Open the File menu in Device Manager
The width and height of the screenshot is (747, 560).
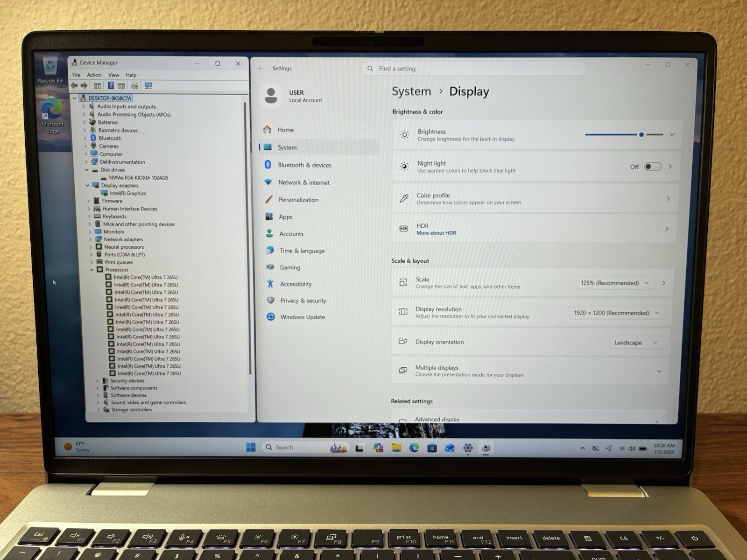(x=77, y=75)
